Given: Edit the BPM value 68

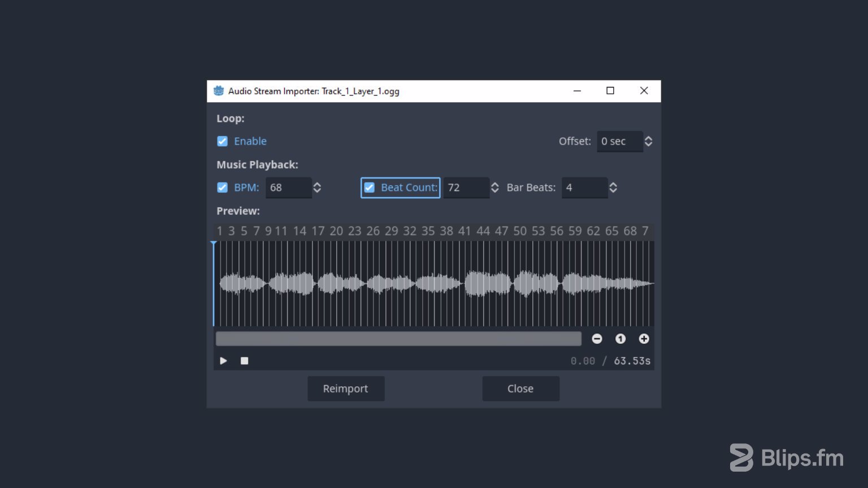Looking at the screenshot, I should 288,188.
